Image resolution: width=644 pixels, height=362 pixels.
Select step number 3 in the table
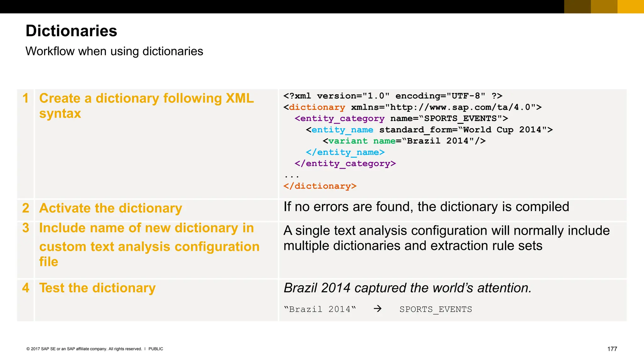(26, 228)
